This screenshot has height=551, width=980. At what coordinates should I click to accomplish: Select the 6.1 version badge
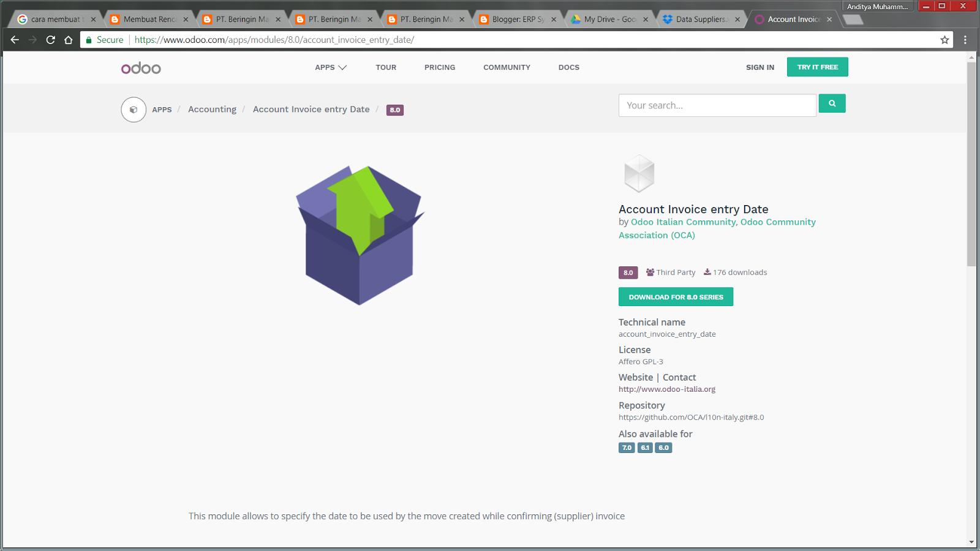coord(645,448)
